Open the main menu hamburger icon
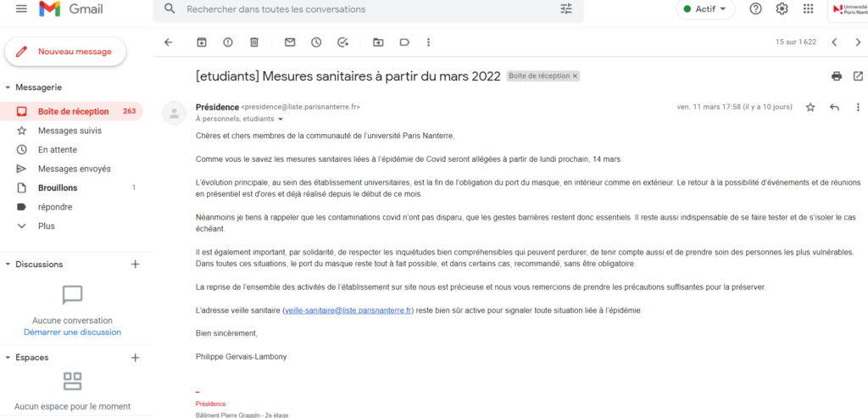Viewport: 868px width, 418px height. tap(21, 8)
